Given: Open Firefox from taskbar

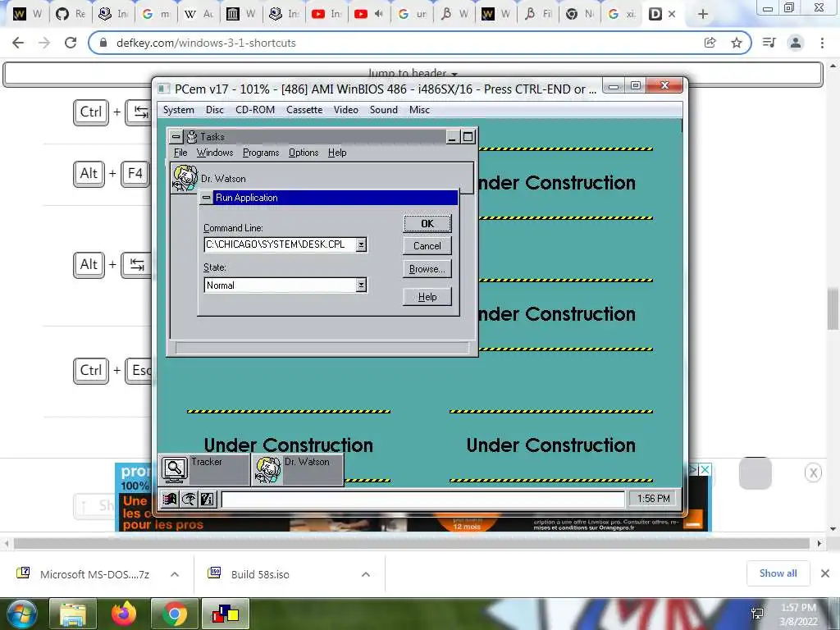Looking at the screenshot, I should click(124, 614).
